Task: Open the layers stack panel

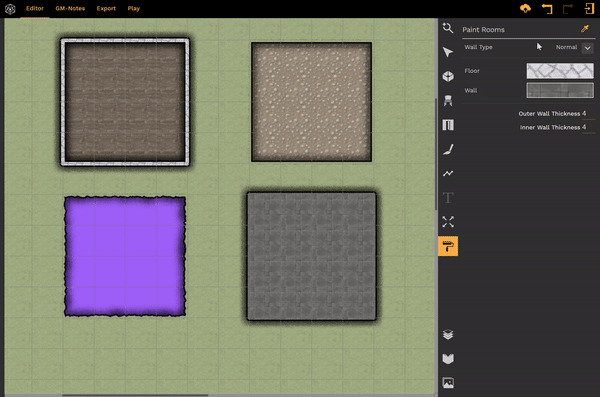Action: pos(448,335)
